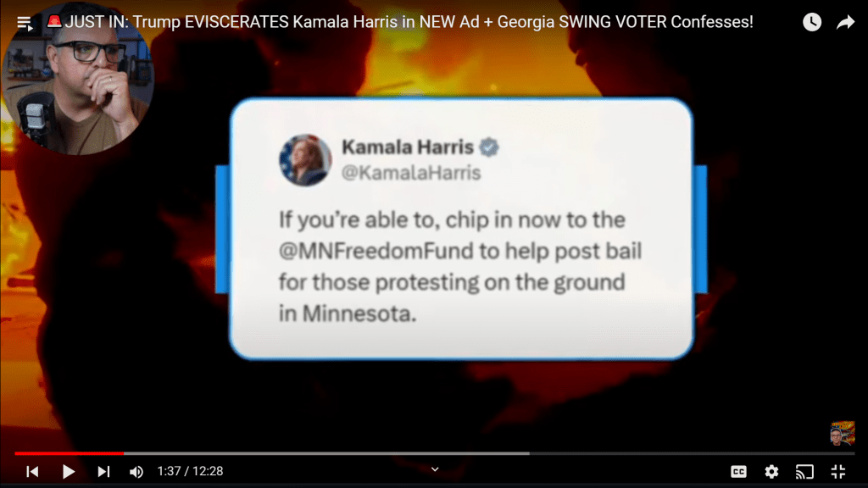Screen dimensions: 868x488
Task: Skip to the next video
Action: pos(103,471)
